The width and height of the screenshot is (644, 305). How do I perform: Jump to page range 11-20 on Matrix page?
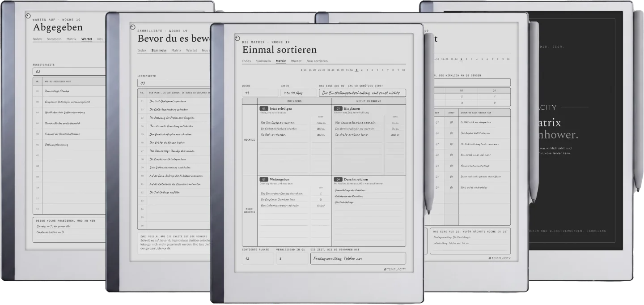[x=313, y=70]
